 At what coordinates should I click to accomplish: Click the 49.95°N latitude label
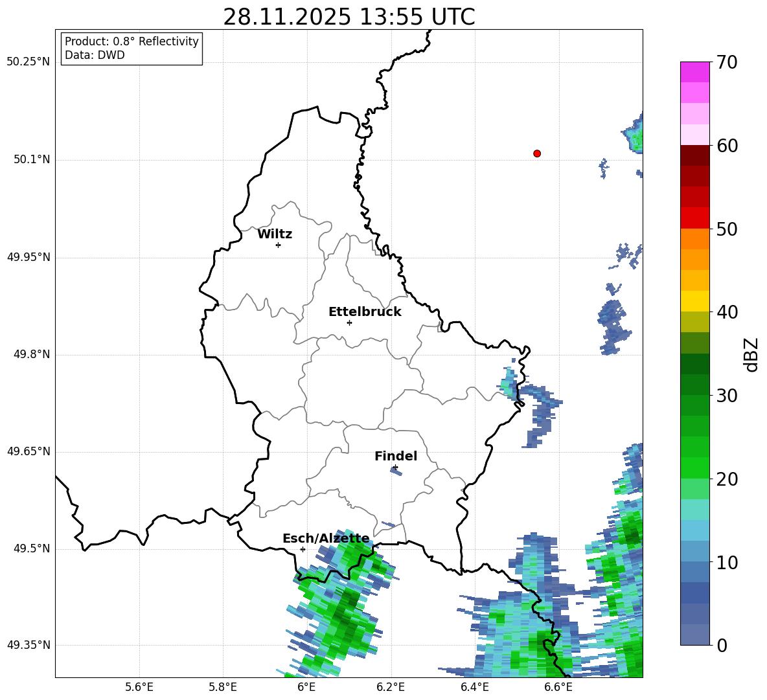tap(29, 257)
